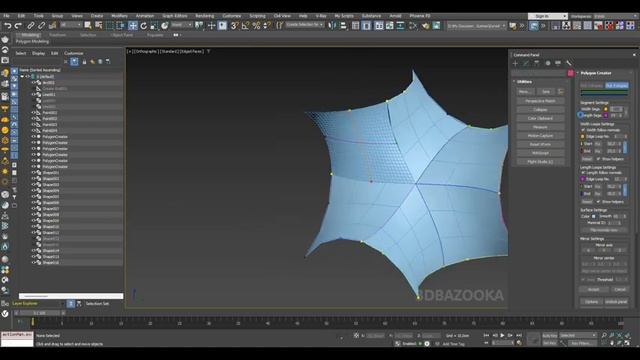
Task: Open the Rendering menu
Action: (x=204, y=16)
